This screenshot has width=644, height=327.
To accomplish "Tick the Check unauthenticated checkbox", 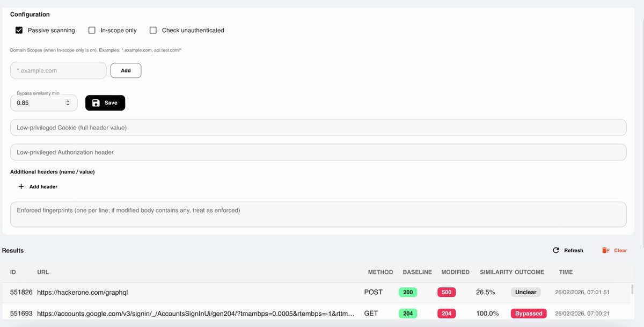I will click(x=153, y=30).
